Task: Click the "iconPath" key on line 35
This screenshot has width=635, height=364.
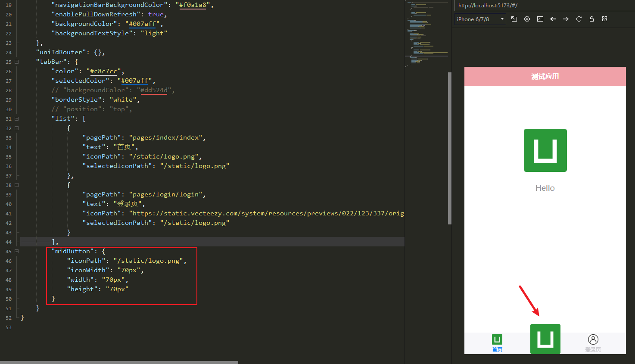Action: pyautogui.click(x=102, y=156)
